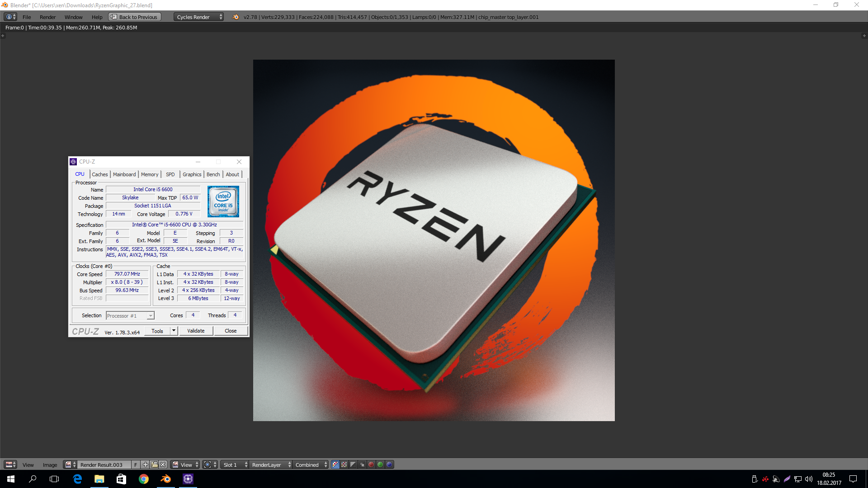The width and height of the screenshot is (868, 488).
Task: Toggle Z-buffer display button
Action: 362,465
